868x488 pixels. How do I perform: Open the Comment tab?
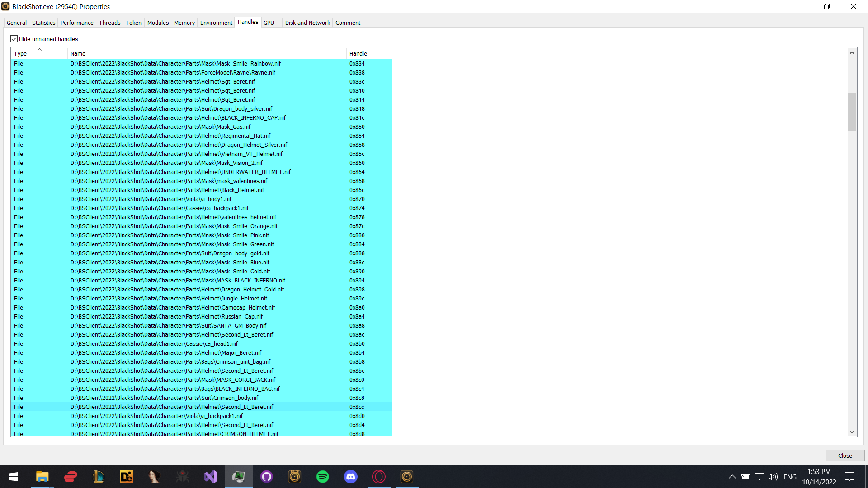coord(348,23)
